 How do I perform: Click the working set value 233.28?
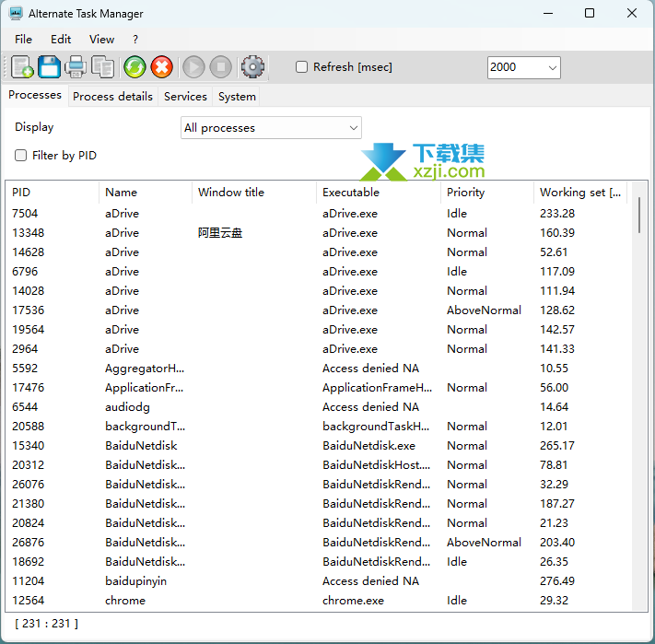tap(557, 214)
